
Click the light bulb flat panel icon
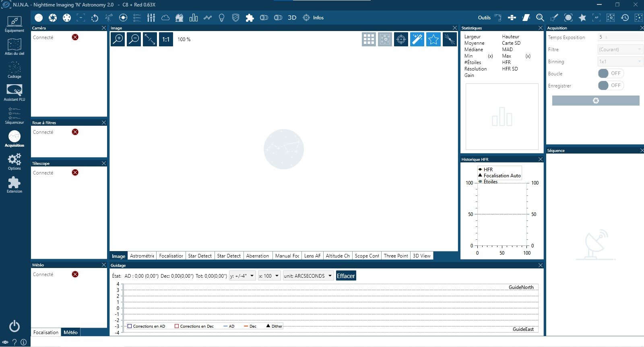[222, 18]
